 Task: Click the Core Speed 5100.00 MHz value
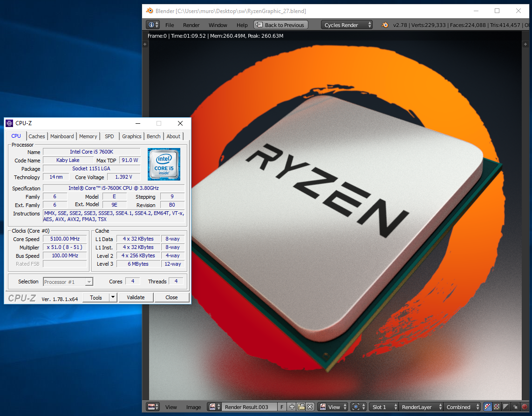coord(65,239)
